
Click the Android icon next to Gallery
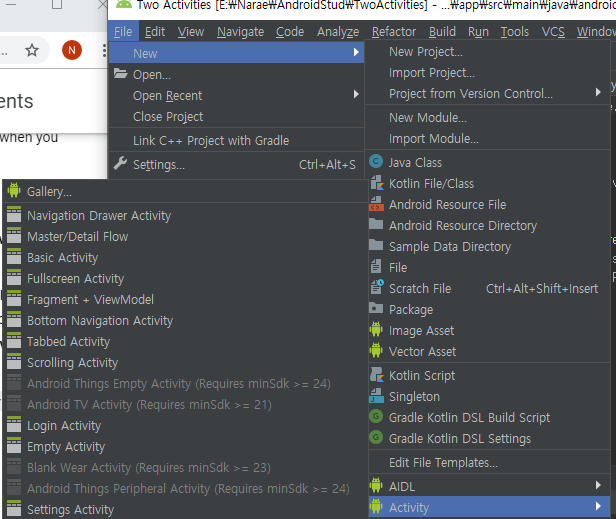pyautogui.click(x=14, y=190)
